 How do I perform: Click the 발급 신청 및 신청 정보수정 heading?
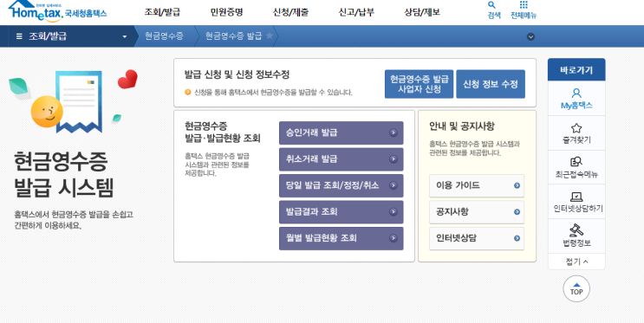click(x=237, y=74)
